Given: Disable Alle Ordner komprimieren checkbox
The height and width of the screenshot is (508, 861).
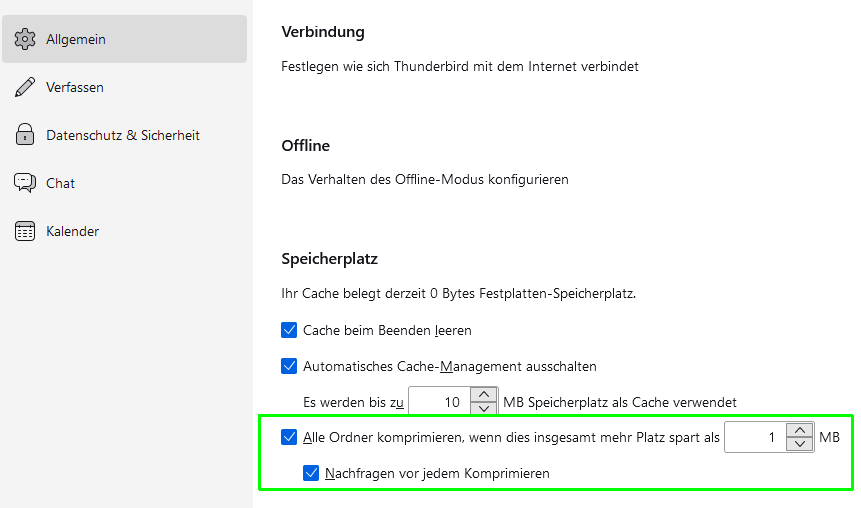Looking at the screenshot, I should [290, 437].
